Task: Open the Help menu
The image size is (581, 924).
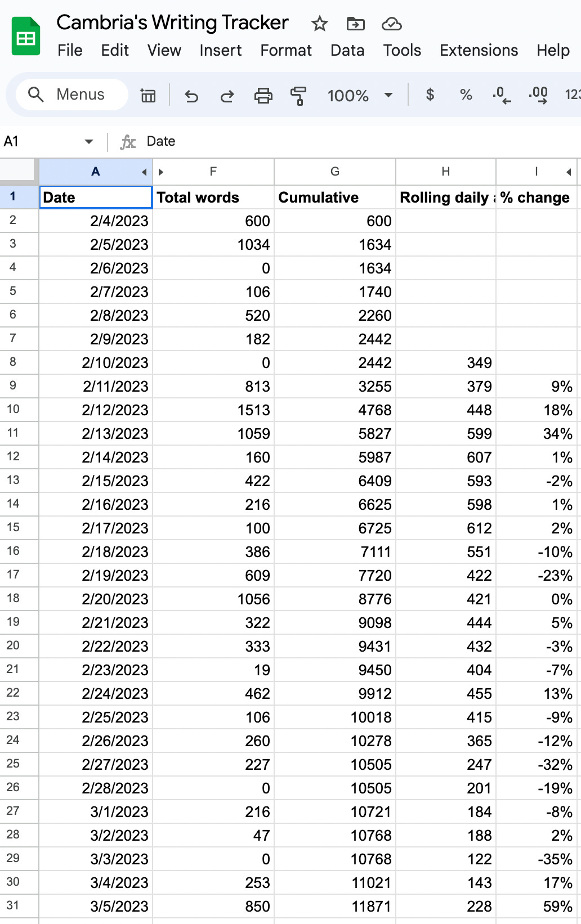Action: coord(553,50)
